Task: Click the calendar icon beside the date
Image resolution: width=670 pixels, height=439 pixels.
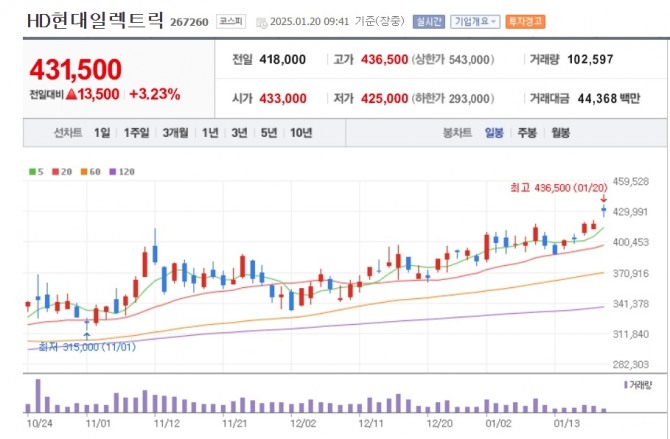Action: pos(262,22)
